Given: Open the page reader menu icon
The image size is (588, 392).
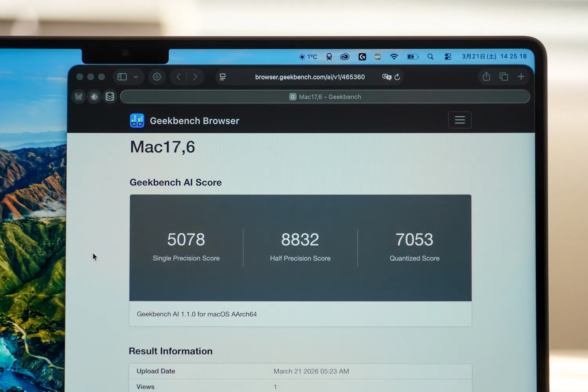Looking at the screenshot, I should pos(223,77).
